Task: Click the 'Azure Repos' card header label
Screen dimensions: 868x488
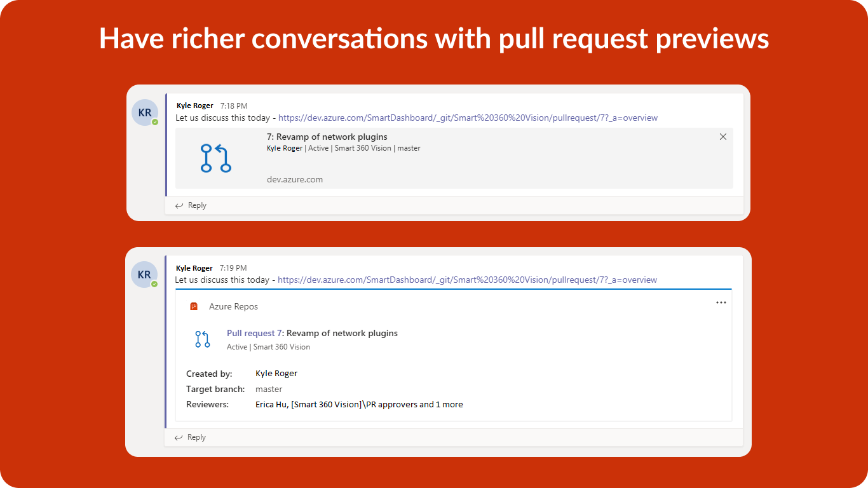Action: pos(233,306)
